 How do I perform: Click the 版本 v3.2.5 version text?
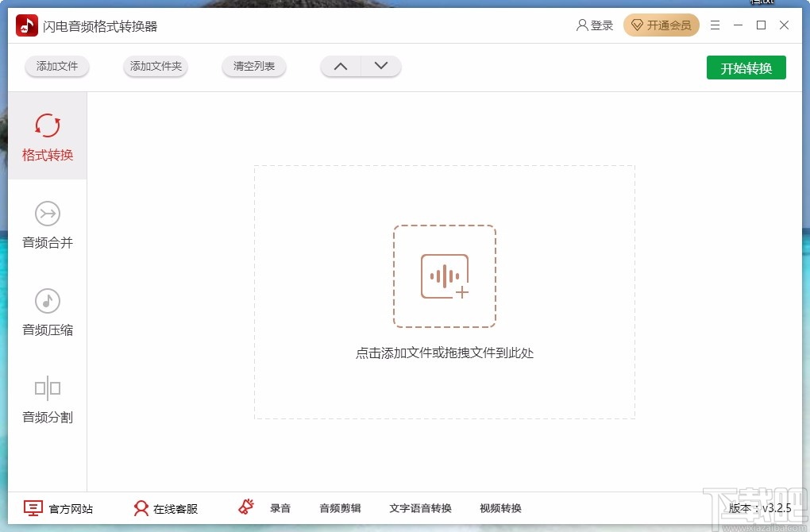(760, 508)
